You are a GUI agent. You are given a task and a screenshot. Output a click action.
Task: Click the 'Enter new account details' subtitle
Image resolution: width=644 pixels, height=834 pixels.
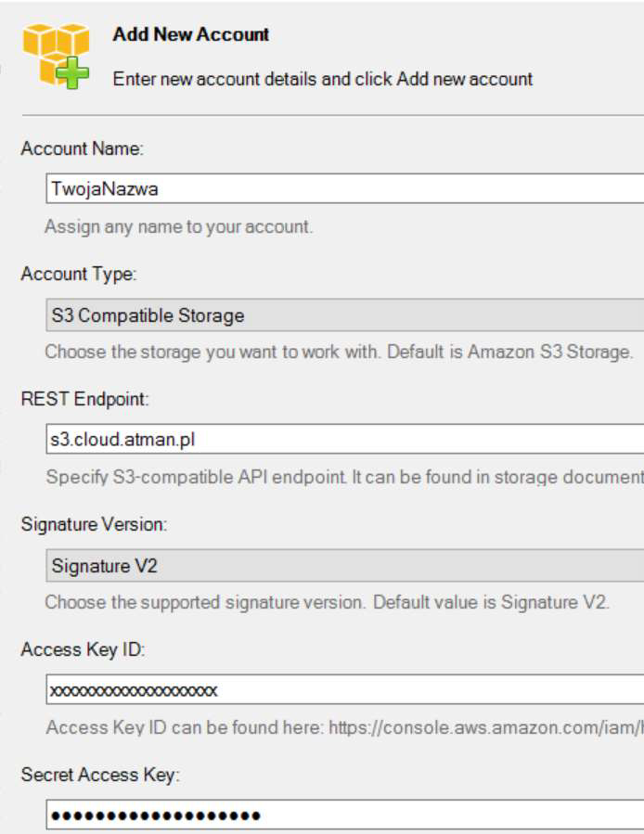323,79
